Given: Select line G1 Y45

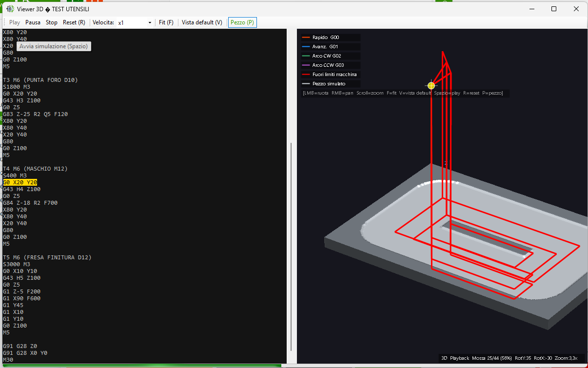Looking at the screenshot, I should click(x=13, y=305).
